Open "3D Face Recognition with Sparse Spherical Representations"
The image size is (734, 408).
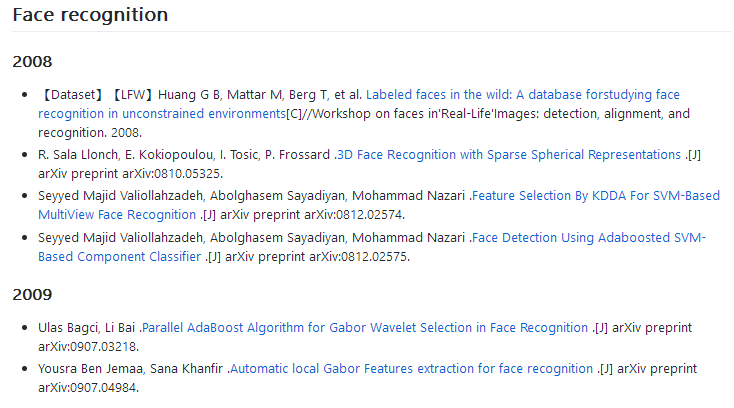509,154
